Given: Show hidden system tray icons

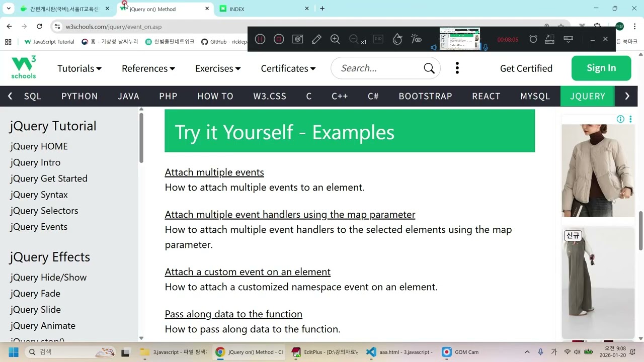Looking at the screenshot, I should (x=527, y=352).
